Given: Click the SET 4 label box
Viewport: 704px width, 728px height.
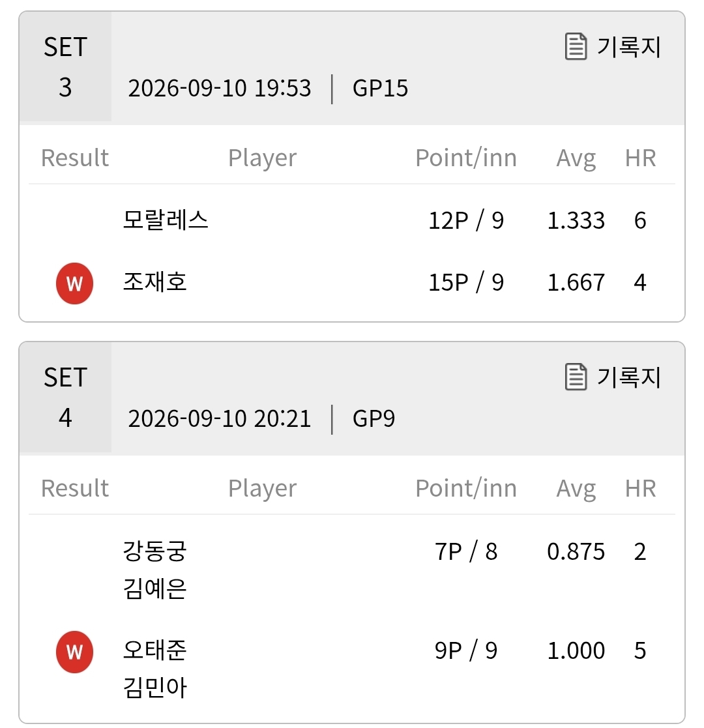Looking at the screenshot, I should coord(65,397).
